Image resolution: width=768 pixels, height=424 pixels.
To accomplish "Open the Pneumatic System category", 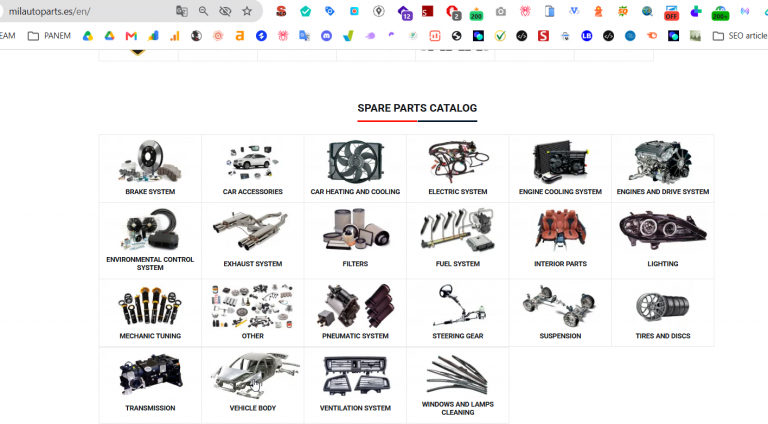I will point(355,313).
